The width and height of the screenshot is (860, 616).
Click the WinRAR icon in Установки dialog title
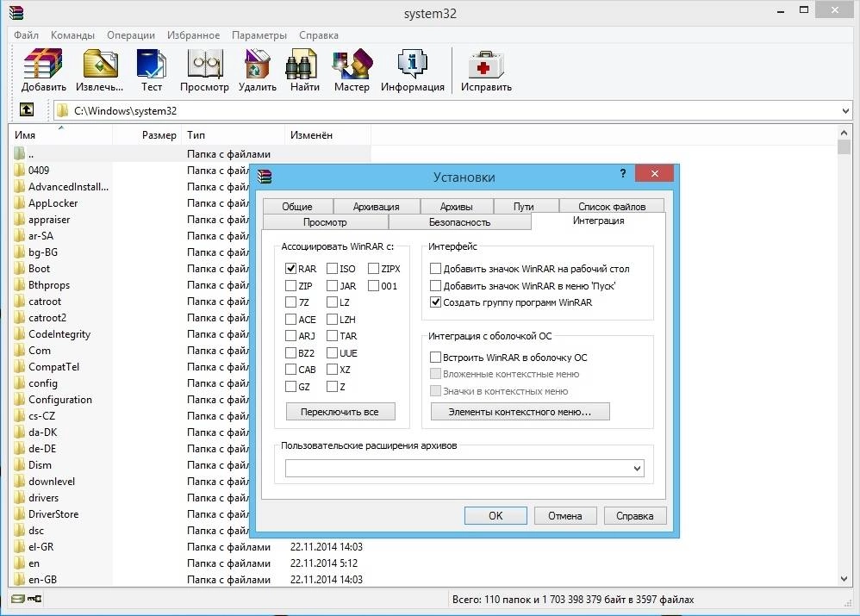pyautogui.click(x=265, y=176)
